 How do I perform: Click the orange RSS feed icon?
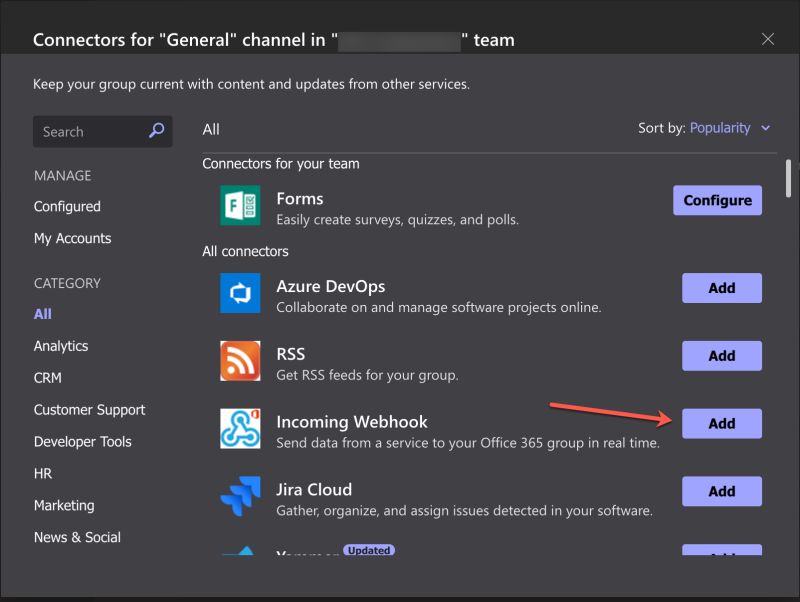tap(240, 361)
